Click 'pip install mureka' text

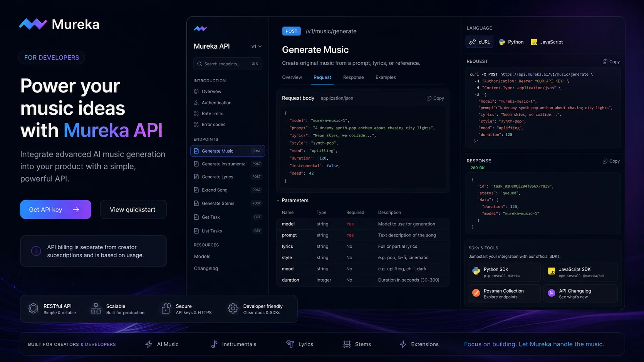point(501,276)
